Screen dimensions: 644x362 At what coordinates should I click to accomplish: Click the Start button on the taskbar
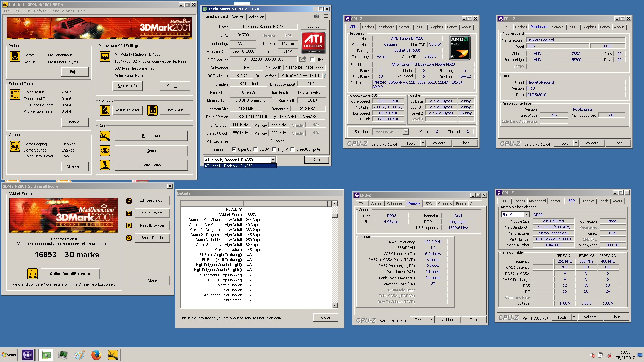[9, 355]
